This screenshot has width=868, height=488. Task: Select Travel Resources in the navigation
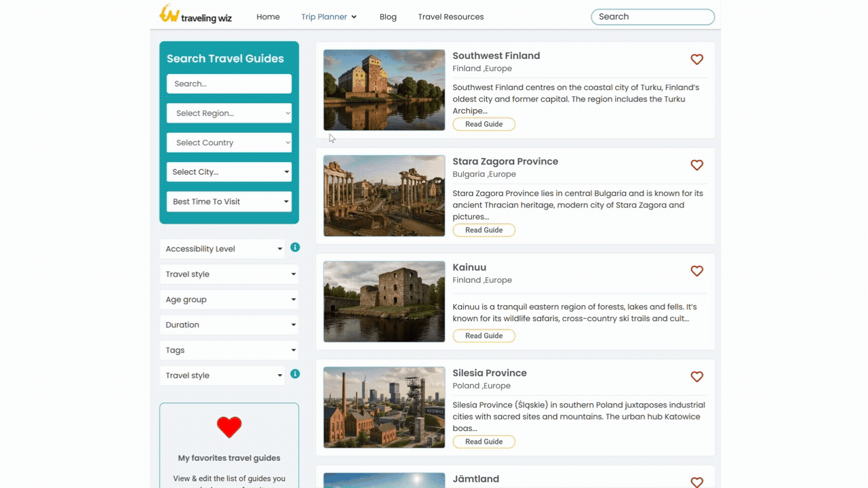(450, 16)
